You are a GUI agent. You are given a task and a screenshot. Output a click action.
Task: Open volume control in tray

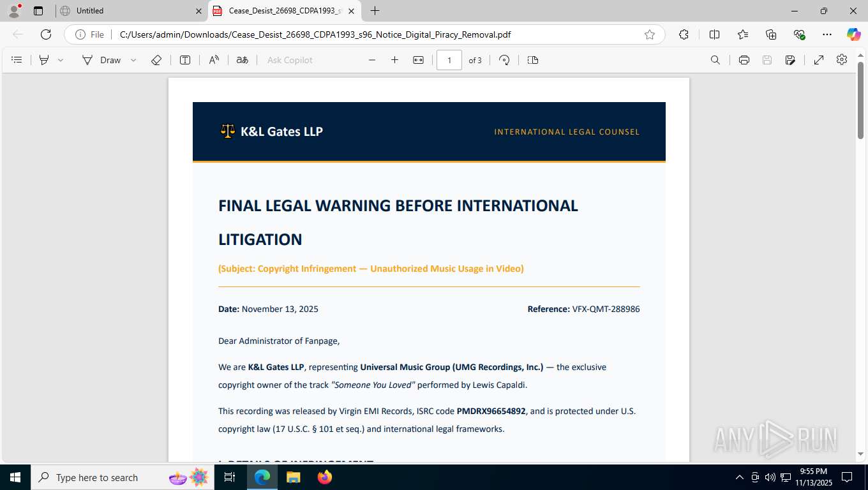[770, 477]
